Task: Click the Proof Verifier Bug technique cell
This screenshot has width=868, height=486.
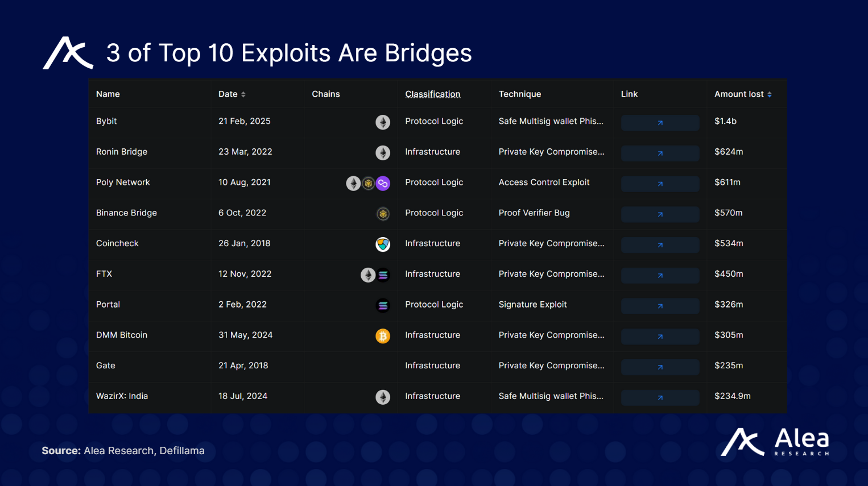Action: click(534, 213)
